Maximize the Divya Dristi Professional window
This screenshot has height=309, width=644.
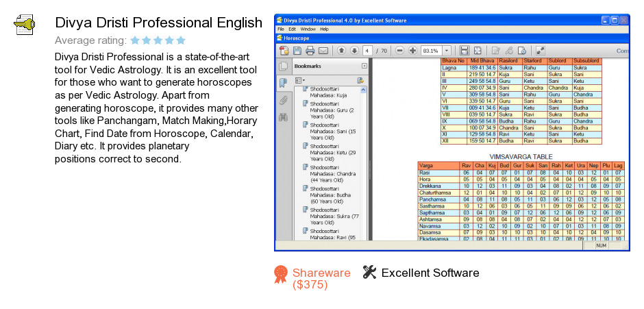click(615, 20)
